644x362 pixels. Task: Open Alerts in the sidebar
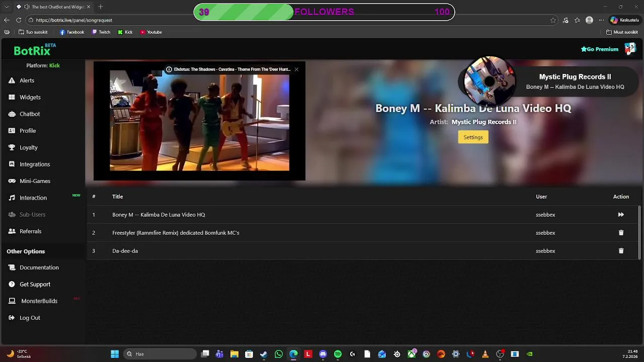(21, 80)
